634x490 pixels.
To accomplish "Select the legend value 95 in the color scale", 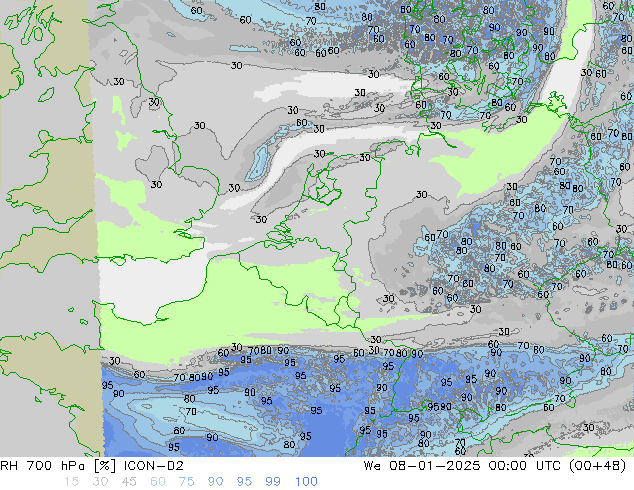I will coord(244,482).
